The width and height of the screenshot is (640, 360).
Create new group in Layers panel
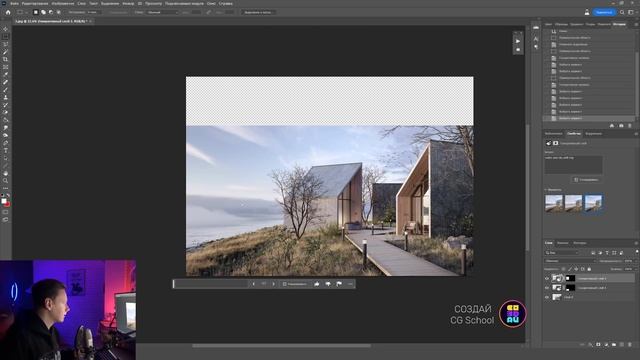[x=614, y=344]
